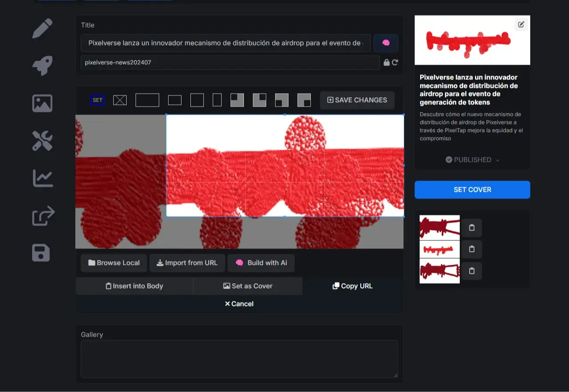This screenshot has width=569, height=392.
Task: Click the lock icon next to slug field
Action: click(387, 63)
